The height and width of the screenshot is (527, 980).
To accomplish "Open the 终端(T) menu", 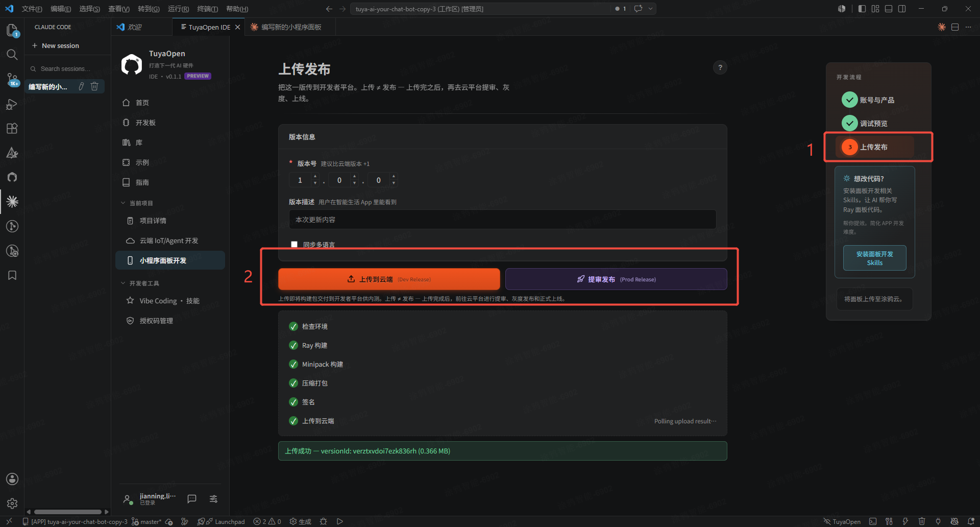I will (208, 9).
